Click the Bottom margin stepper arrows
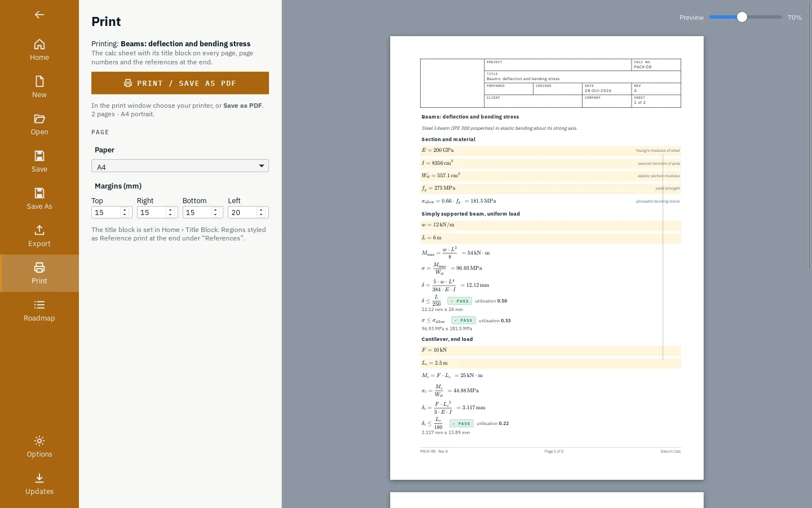The height and width of the screenshot is (508, 812). (215, 212)
